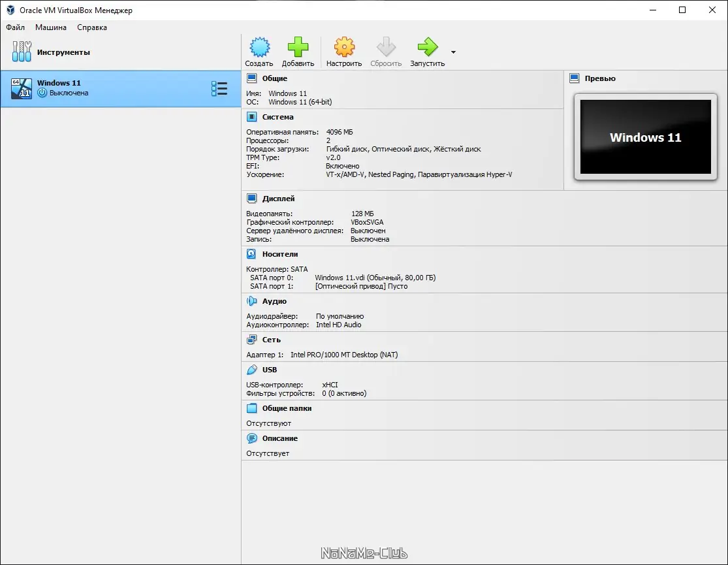The image size is (728, 565).
Task: Click the optical drive Пусто entry
Action: (x=361, y=286)
